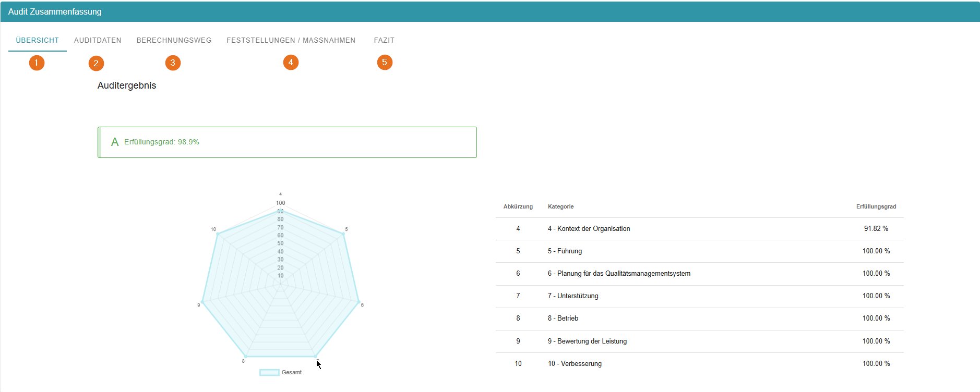Click the green grade A letter icon
This screenshot has width=980, height=392.
(115, 142)
